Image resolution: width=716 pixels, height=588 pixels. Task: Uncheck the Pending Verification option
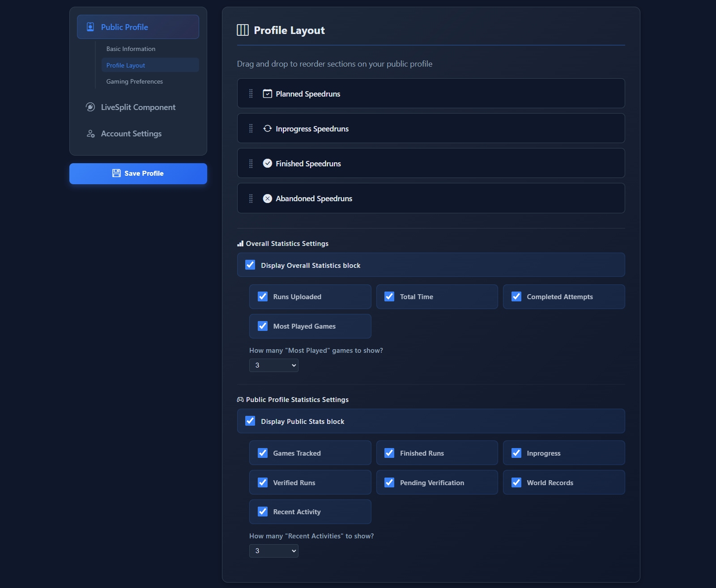coord(389,482)
